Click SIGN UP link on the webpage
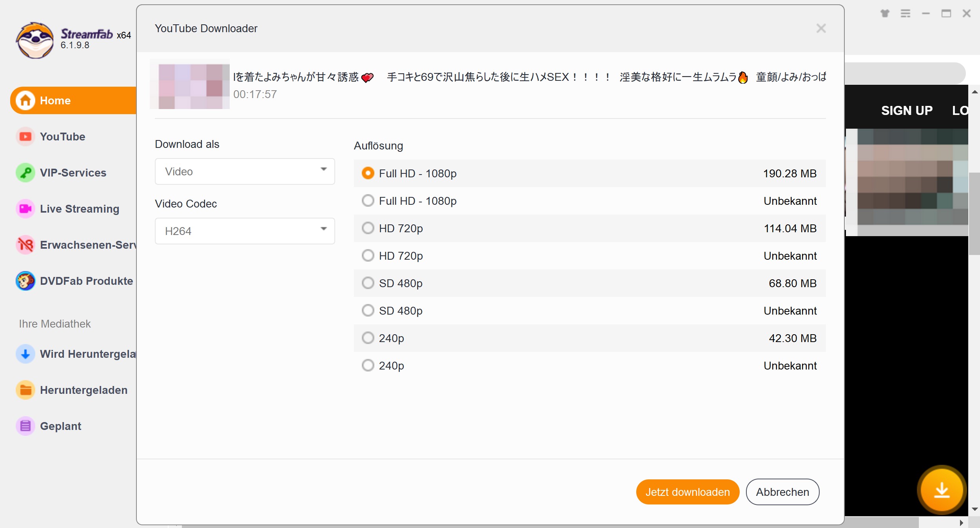Image resolution: width=980 pixels, height=528 pixels. (x=907, y=111)
